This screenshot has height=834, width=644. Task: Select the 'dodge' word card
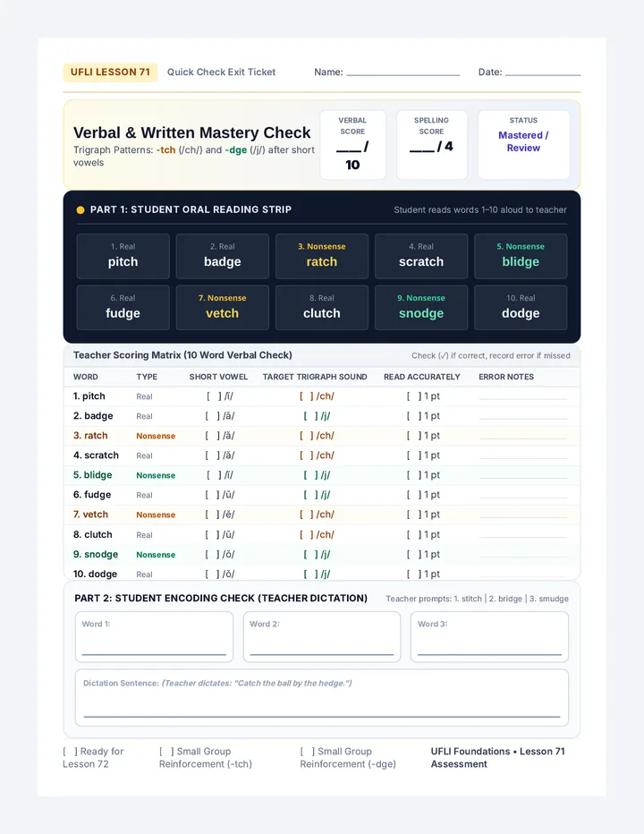521,308
